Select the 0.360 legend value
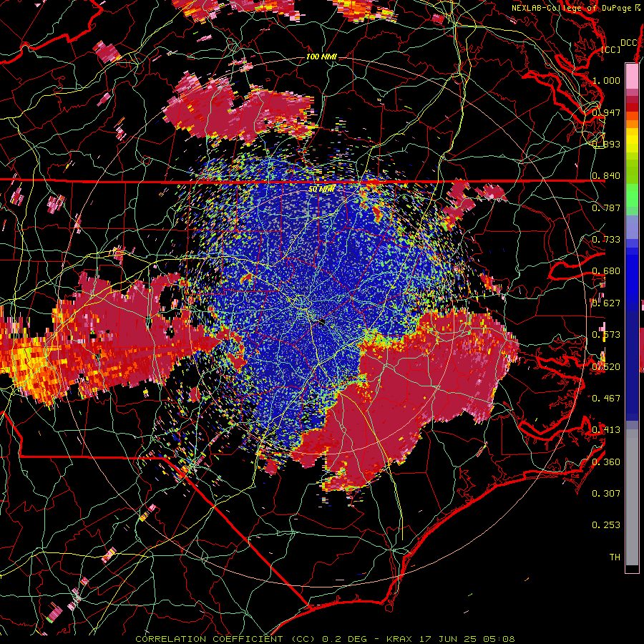The height and width of the screenshot is (644, 644). tap(606, 462)
